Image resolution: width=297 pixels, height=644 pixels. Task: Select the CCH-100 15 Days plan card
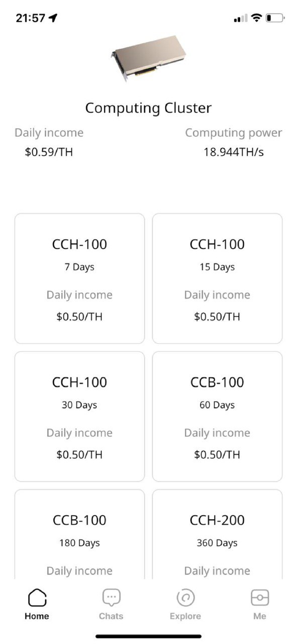click(217, 278)
